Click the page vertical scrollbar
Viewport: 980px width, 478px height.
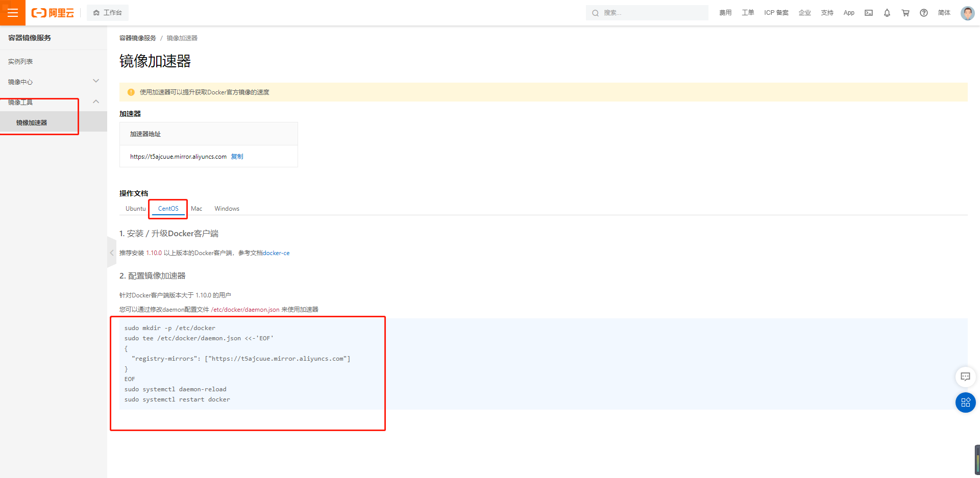pos(977,459)
